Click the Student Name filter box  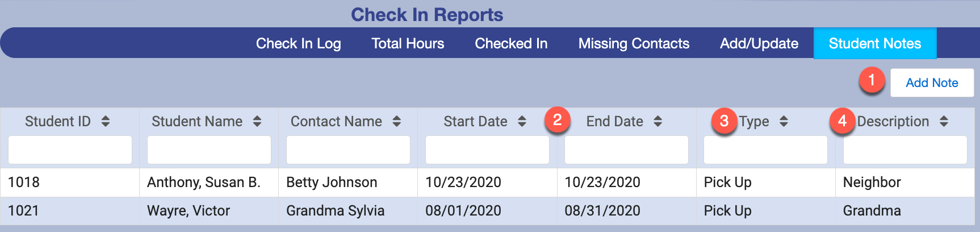point(209,150)
